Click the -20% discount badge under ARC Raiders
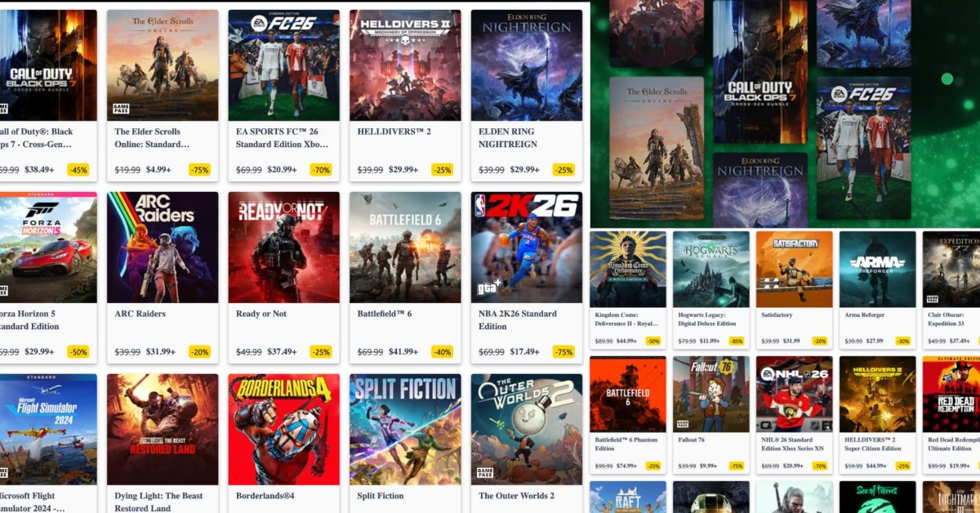This screenshot has width=980, height=513. click(x=199, y=352)
